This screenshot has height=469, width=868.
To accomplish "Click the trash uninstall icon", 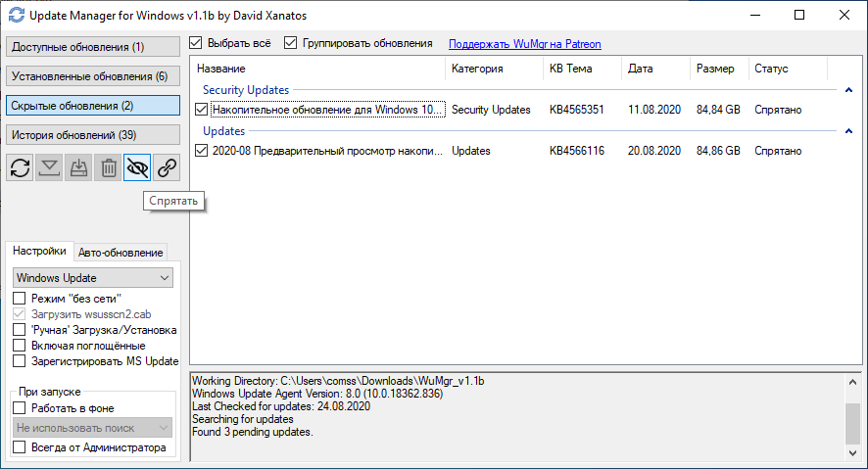I will point(109,167).
